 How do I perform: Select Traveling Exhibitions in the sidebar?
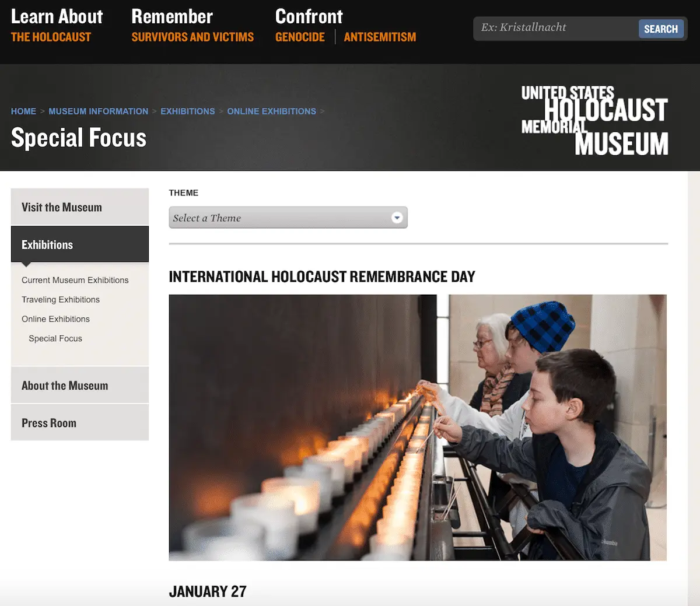click(61, 299)
